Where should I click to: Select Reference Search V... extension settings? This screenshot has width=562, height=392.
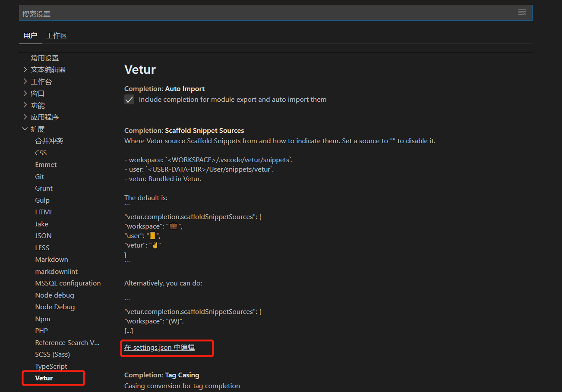pyautogui.click(x=67, y=342)
